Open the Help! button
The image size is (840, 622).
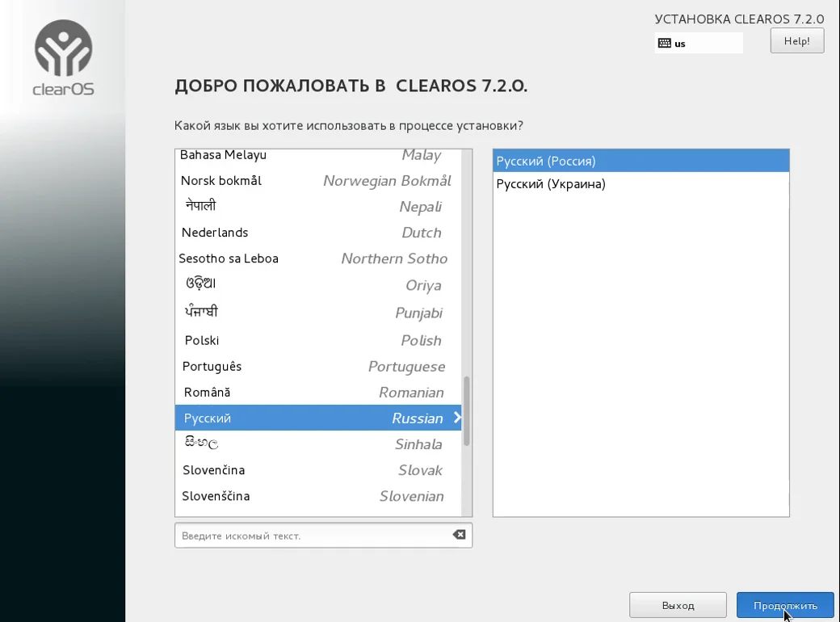pos(797,40)
